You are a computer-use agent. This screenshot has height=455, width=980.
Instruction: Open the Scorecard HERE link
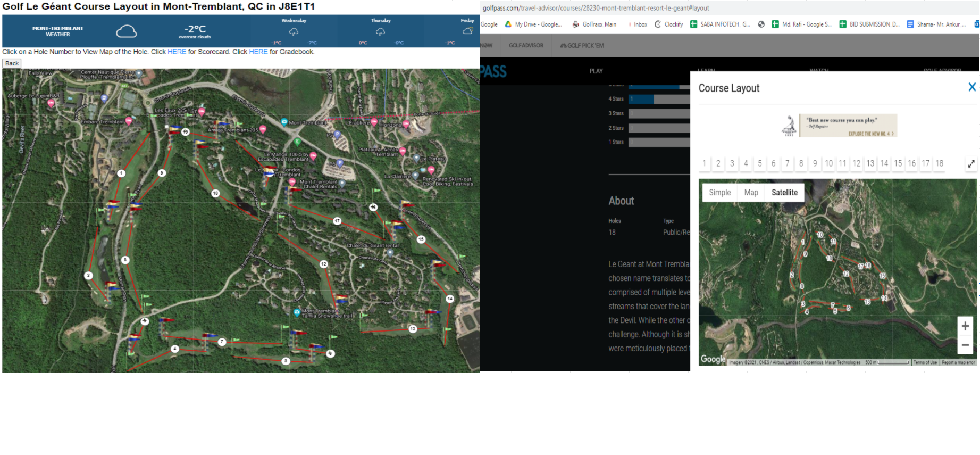click(177, 52)
